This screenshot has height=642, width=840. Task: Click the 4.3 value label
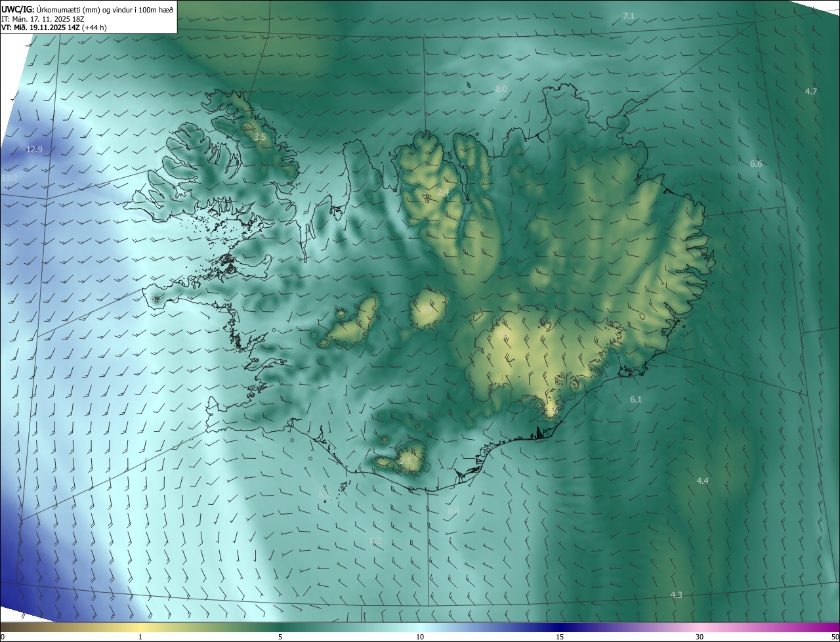click(x=677, y=595)
